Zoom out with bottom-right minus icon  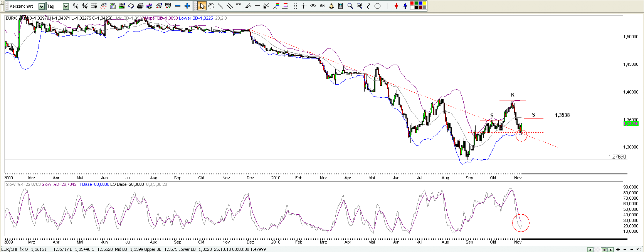coord(632,250)
